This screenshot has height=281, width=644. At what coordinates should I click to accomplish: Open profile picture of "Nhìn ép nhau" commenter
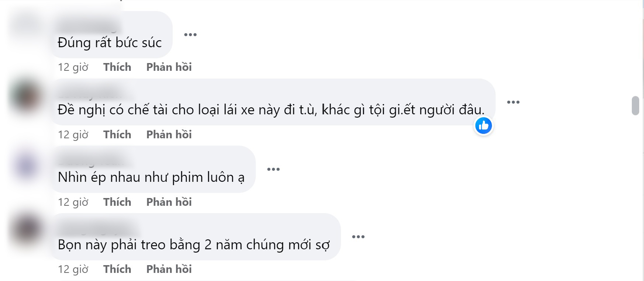click(x=26, y=165)
